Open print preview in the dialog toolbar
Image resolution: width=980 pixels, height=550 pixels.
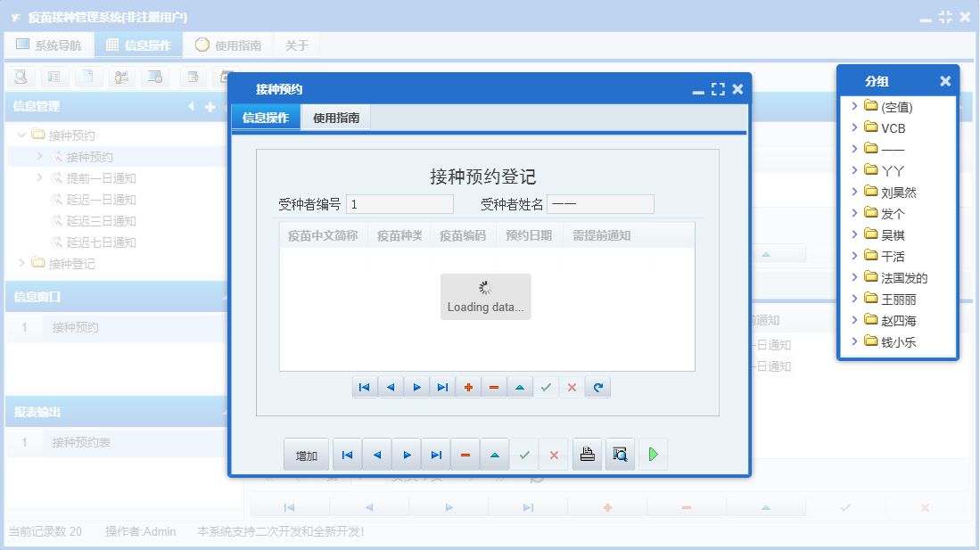point(619,454)
